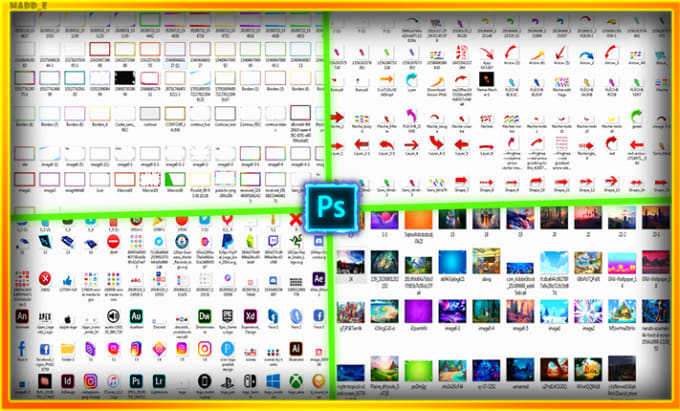Click the large glowing Photoshop Ps logo
This screenshot has height=411, width=680.
pyautogui.click(x=331, y=208)
